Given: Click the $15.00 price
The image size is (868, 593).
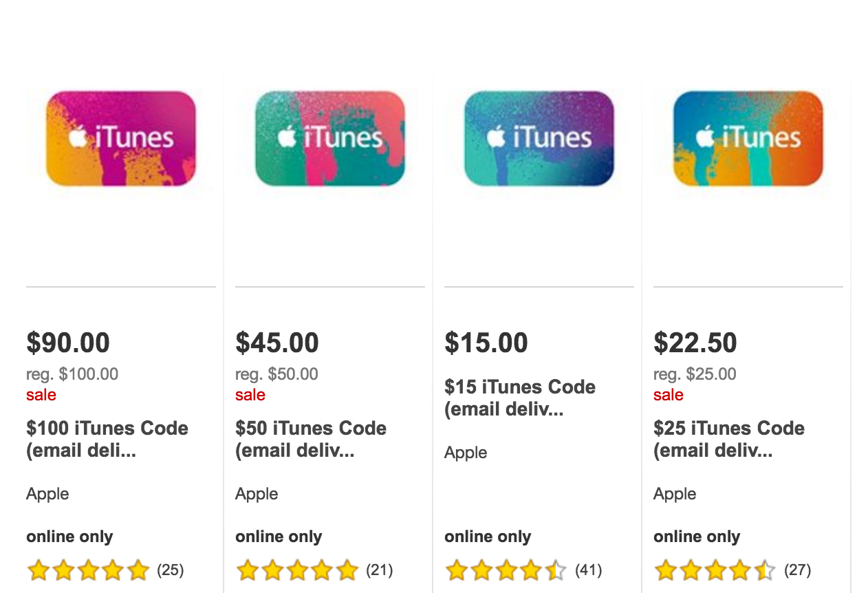Looking at the screenshot, I should click(x=486, y=343).
